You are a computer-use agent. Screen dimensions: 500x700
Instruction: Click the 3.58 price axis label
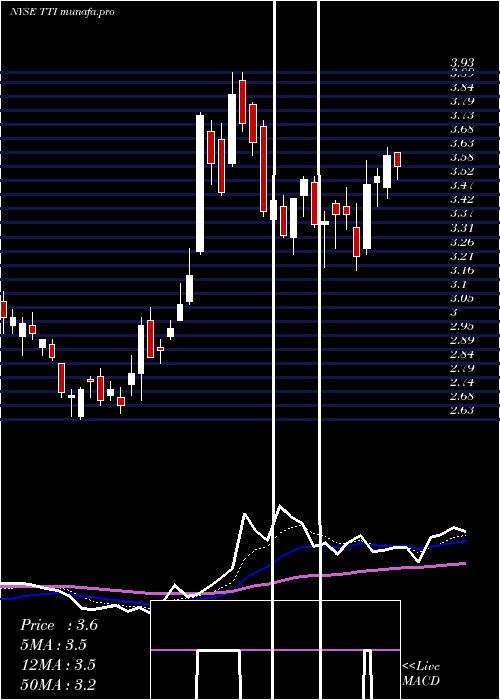click(462, 157)
